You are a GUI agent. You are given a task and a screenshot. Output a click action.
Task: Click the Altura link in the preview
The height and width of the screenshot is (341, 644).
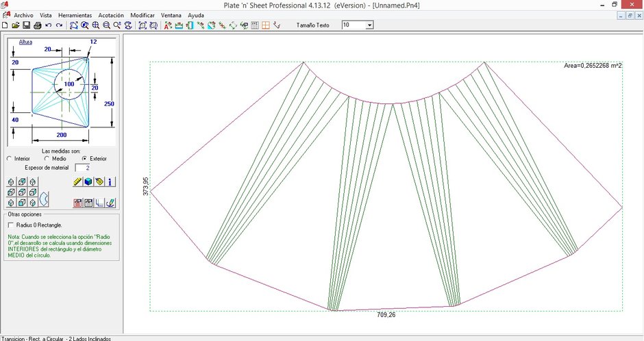pyautogui.click(x=25, y=42)
